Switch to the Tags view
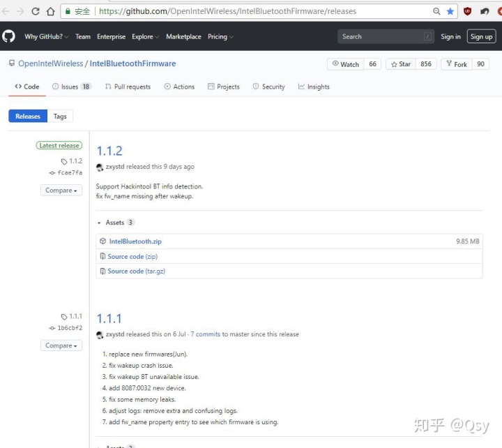 (60, 116)
